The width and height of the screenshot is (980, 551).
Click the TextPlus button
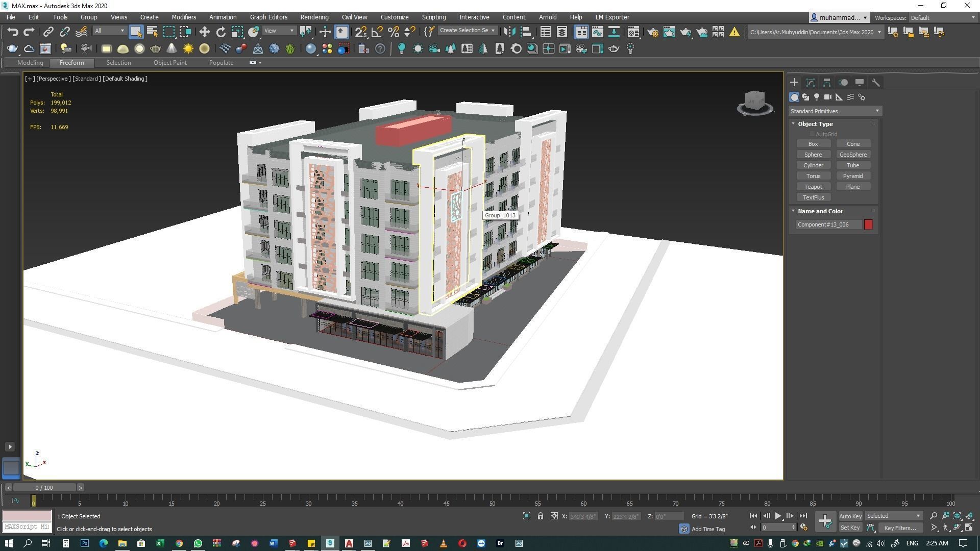click(x=813, y=197)
